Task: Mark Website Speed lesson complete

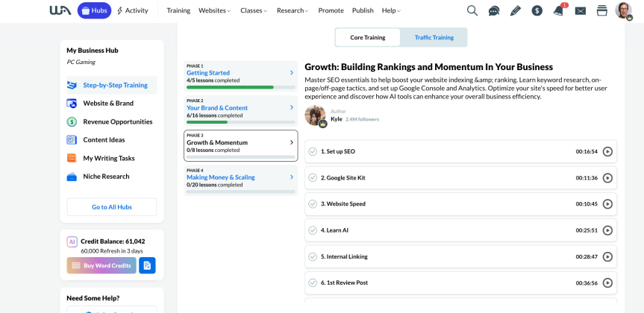Action: point(313,204)
